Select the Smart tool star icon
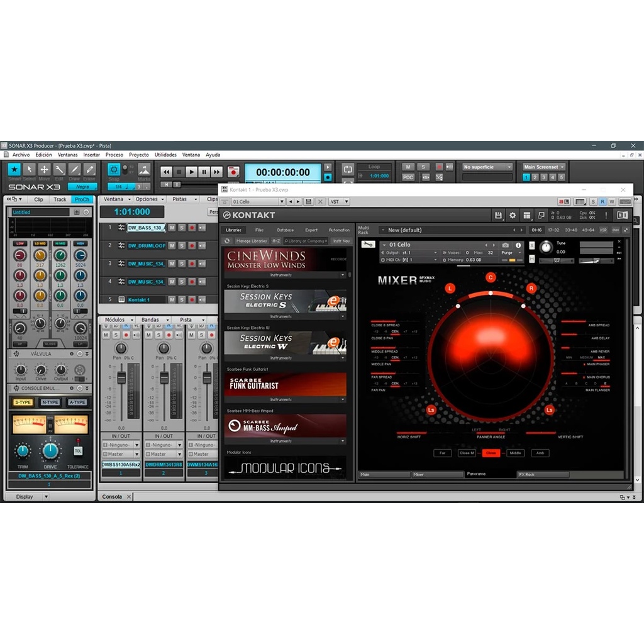This screenshot has width=644, height=644. tap(14, 169)
